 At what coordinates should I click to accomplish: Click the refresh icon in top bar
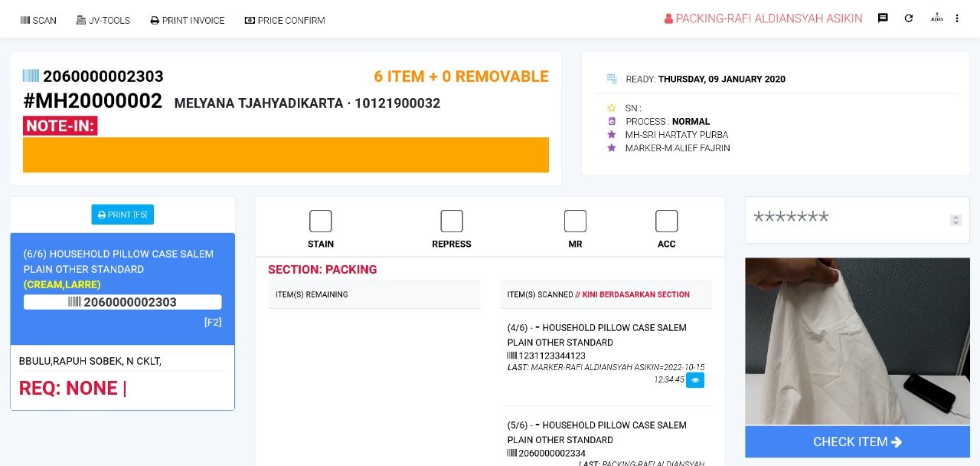[x=909, y=18]
